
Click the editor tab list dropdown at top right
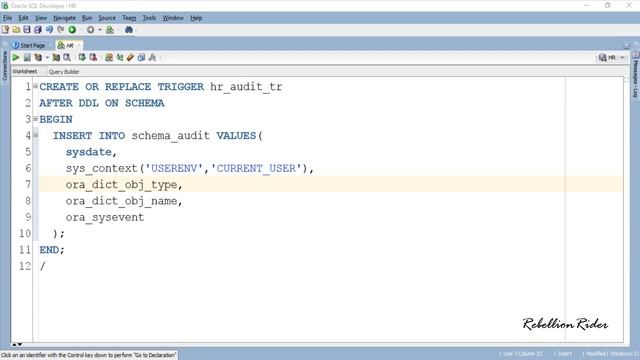(627, 45)
